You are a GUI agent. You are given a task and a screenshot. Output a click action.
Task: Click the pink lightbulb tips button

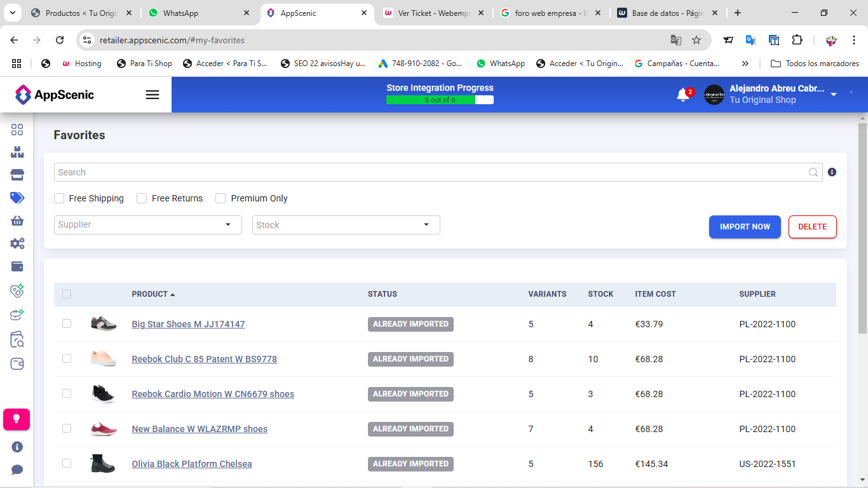[x=17, y=419]
